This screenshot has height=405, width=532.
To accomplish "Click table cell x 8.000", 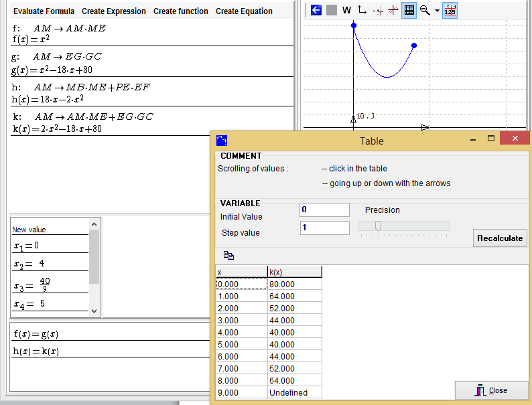I will [242, 380].
